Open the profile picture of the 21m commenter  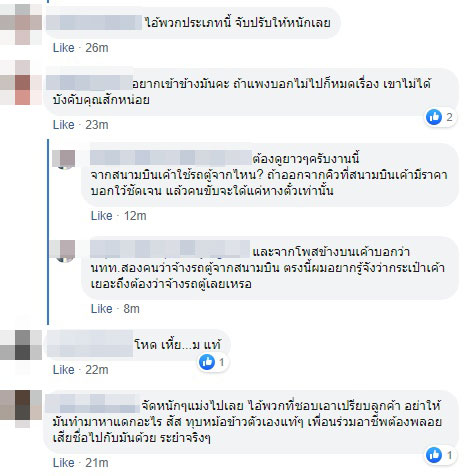21,409
